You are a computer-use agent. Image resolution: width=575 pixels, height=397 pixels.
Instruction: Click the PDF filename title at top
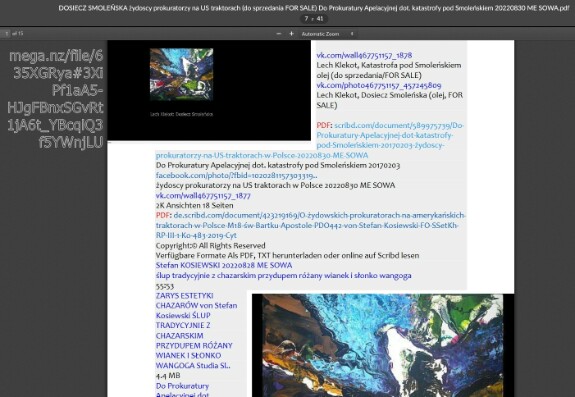pyautogui.click(x=314, y=8)
